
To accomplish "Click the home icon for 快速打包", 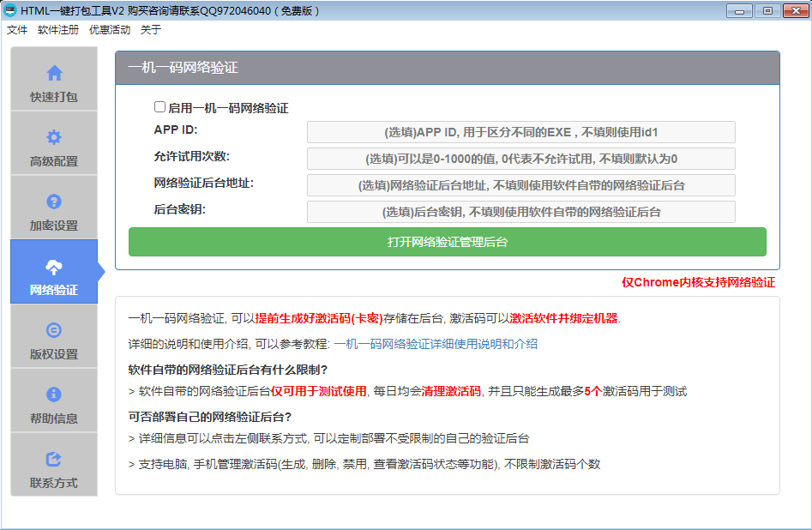I will coord(54,73).
